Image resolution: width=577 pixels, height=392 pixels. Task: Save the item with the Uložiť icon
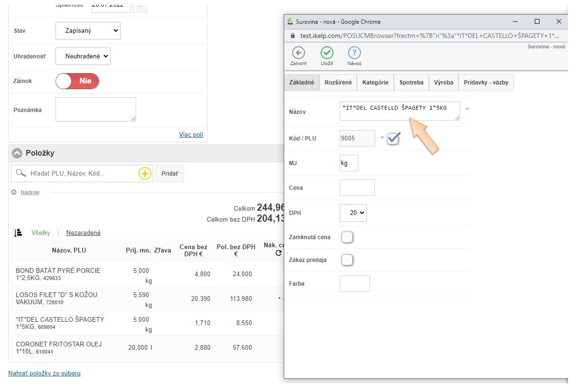[326, 53]
